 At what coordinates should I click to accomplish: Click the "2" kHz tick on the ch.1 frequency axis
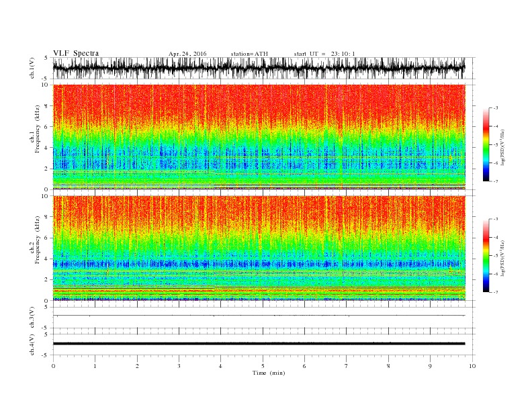pyautogui.click(x=47, y=169)
